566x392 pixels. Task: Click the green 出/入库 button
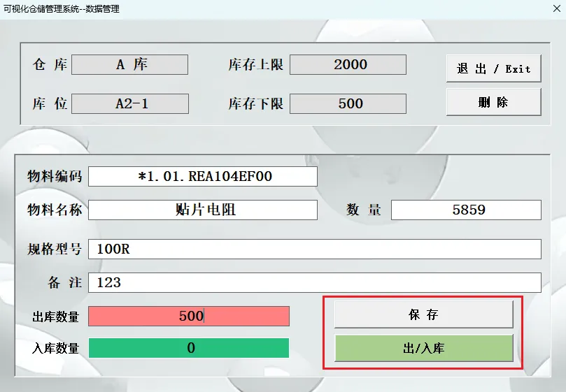coord(424,348)
